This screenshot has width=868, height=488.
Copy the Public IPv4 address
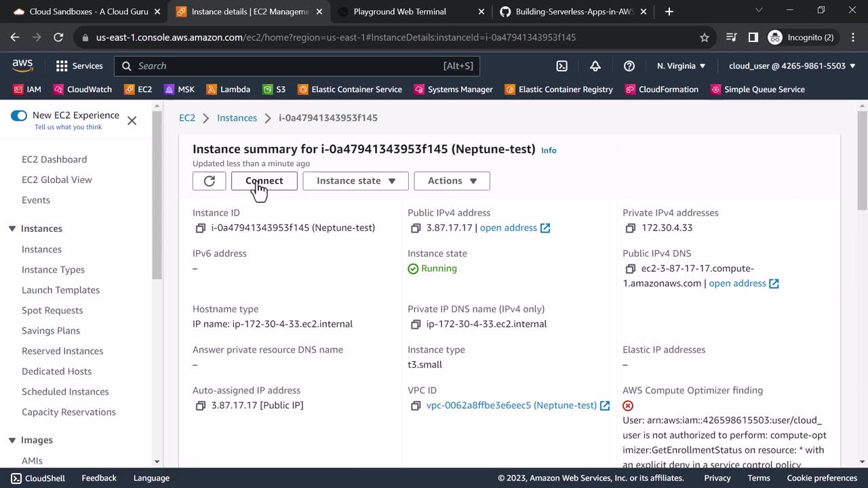pyautogui.click(x=416, y=228)
